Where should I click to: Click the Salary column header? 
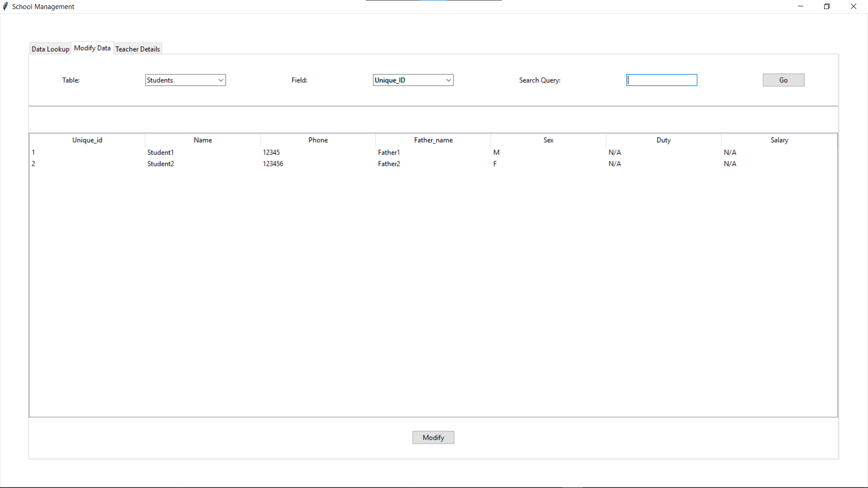779,140
